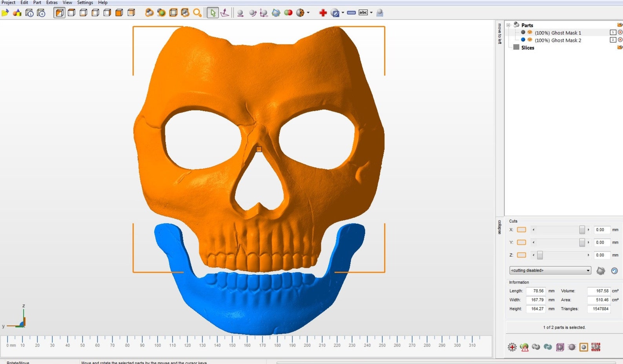Toggle the X cut plane orange box
Screen dimensions: 623x364
(521, 230)
